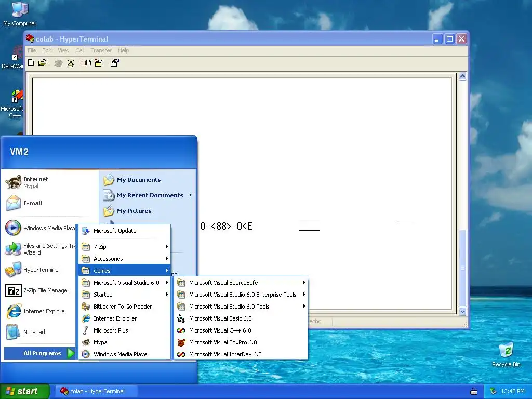The width and height of the screenshot is (532, 399).
Task: Expand the 7-Zip programs submenu
Action: [x=125, y=247]
